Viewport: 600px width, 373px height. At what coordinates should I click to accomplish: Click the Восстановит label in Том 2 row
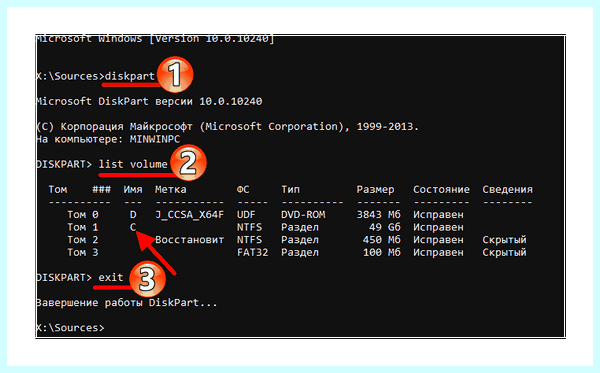[x=189, y=240]
